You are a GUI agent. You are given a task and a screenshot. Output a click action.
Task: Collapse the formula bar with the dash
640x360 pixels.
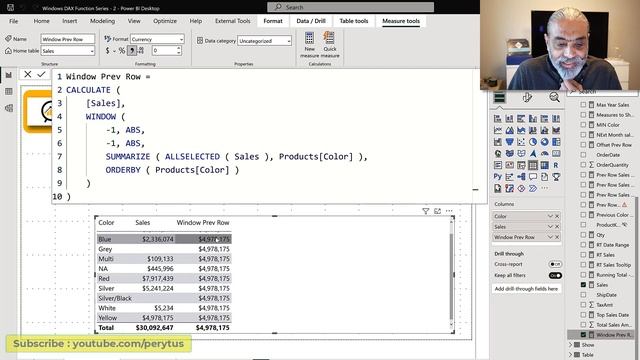[476, 189]
